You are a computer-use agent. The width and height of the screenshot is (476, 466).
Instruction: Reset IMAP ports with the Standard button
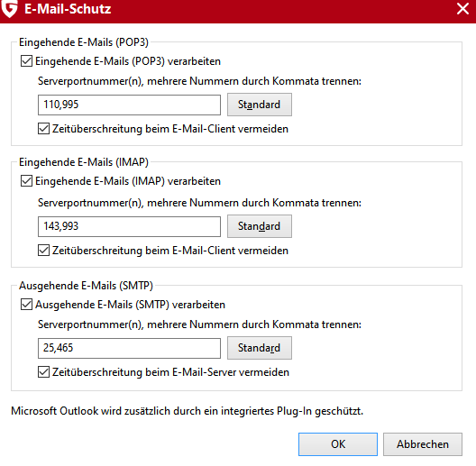pos(260,226)
